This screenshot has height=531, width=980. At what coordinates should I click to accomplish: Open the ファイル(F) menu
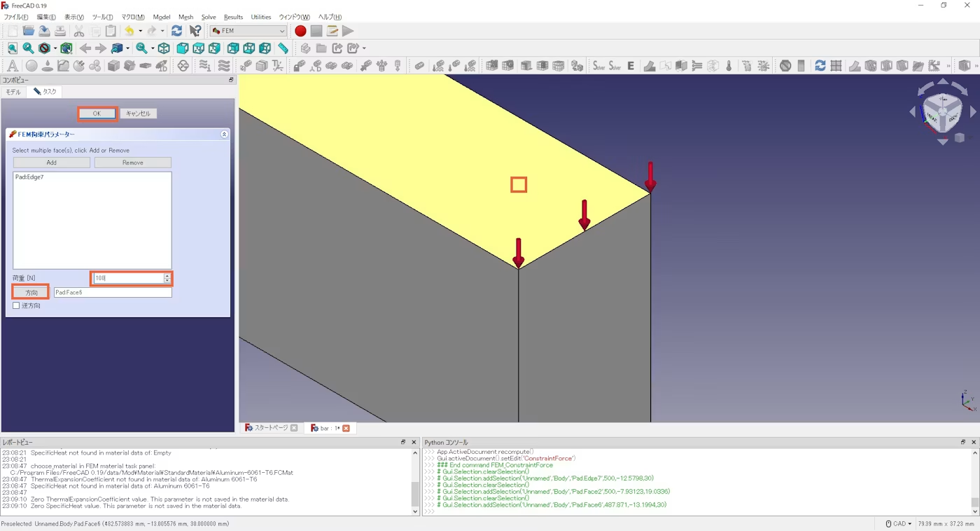pyautogui.click(x=16, y=17)
